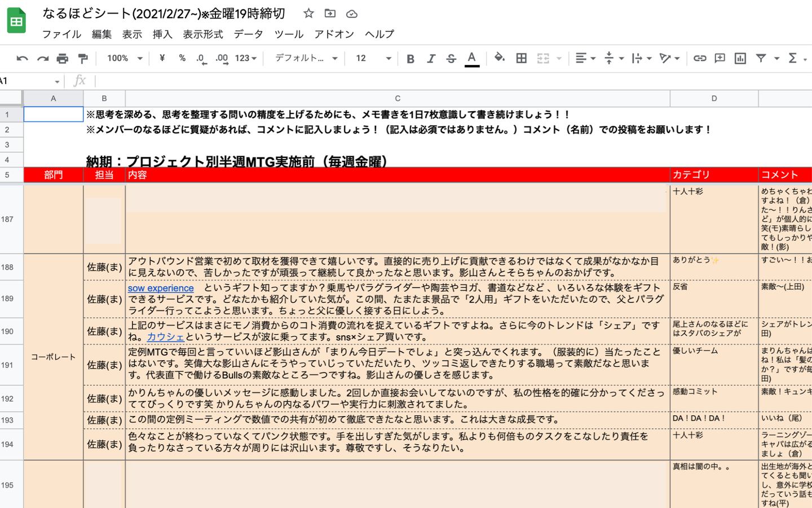Screen dimensions: 812x508
Task: Open the 表示形式 menu
Action: click(x=203, y=34)
